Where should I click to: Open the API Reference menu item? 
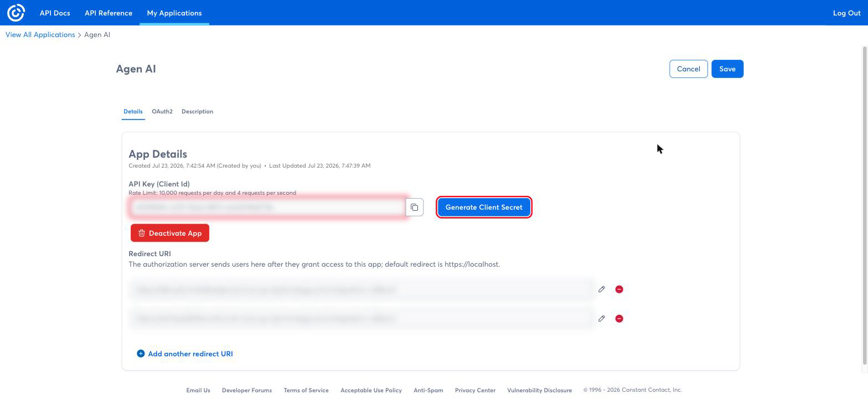click(108, 13)
